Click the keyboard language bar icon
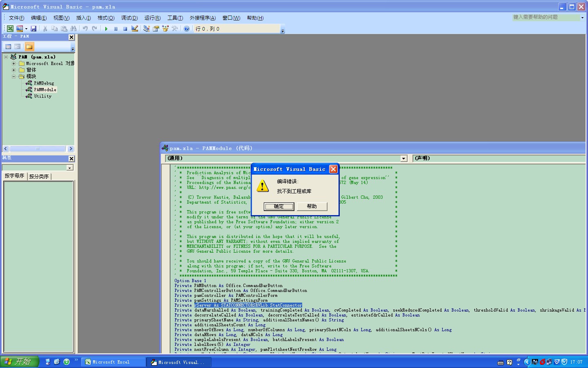The height and width of the screenshot is (368, 588). point(501,362)
